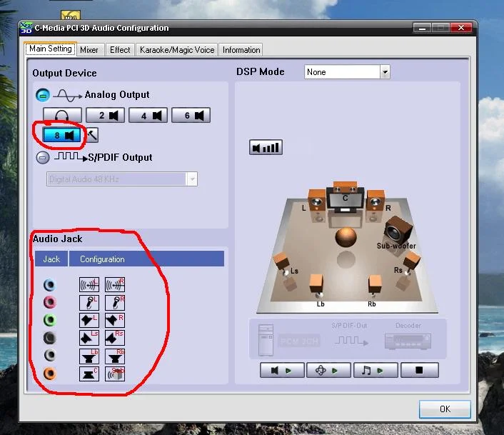This screenshot has width=504, height=435.
Task: Click listener sphere in room center
Action: pos(346,238)
